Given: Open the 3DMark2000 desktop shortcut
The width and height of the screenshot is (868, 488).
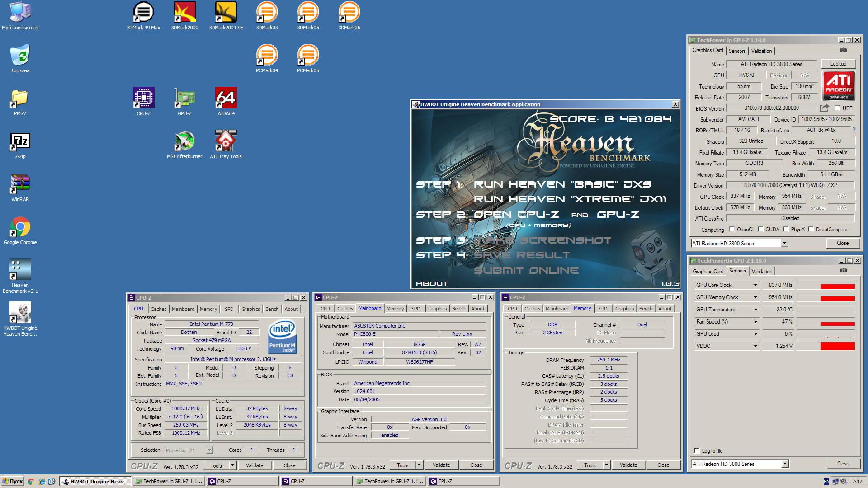Looking at the screenshot, I should point(184,16).
